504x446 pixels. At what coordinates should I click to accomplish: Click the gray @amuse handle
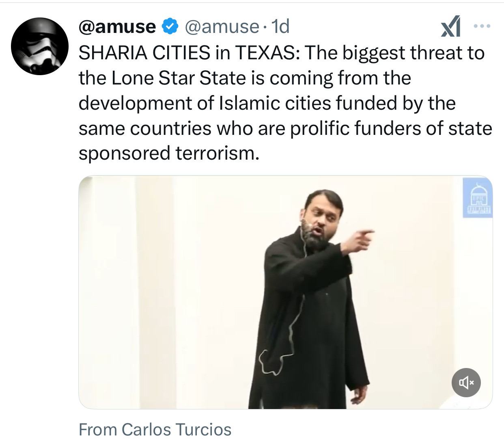tap(222, 27)
